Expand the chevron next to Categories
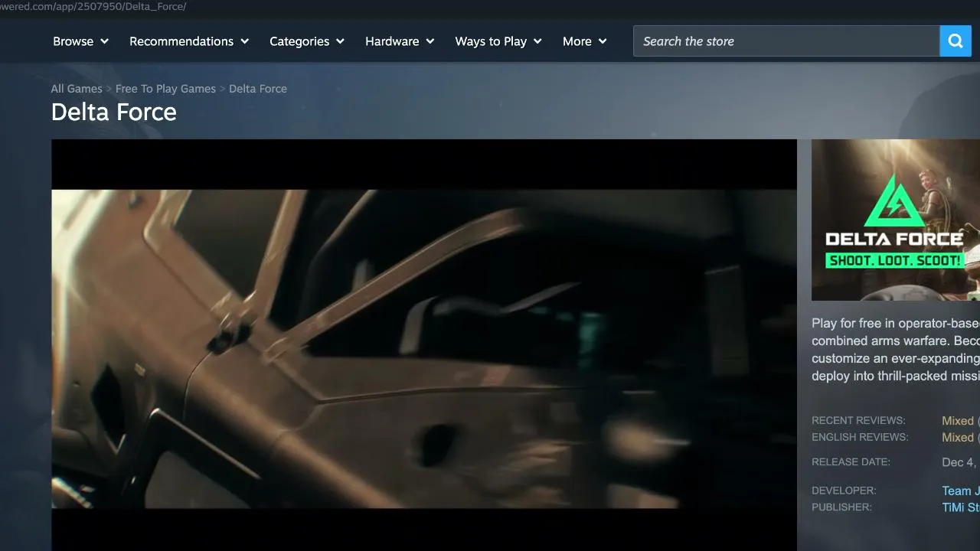Viewport: 980px width, 551px height. coord(340,41)
